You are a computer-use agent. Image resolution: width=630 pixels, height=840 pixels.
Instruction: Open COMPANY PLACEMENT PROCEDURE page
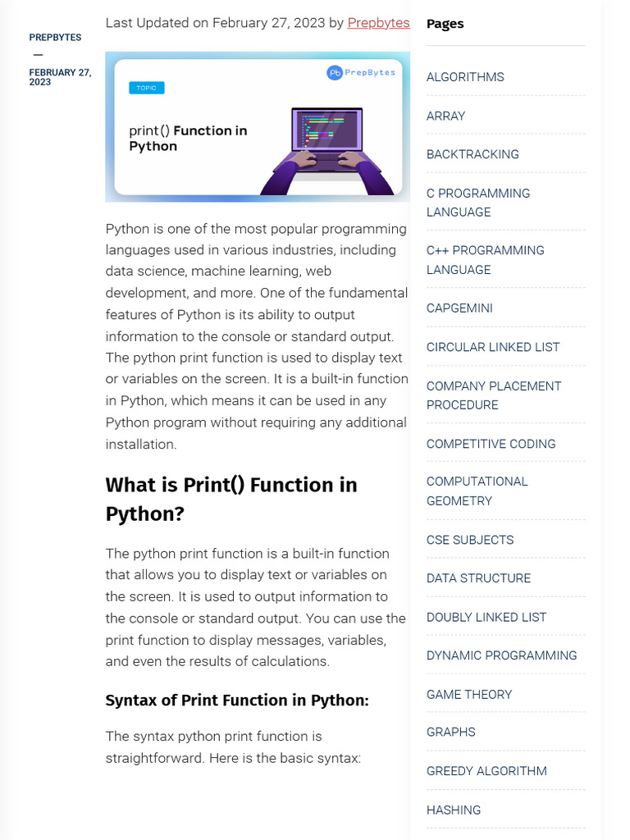(x=493, y=395)
